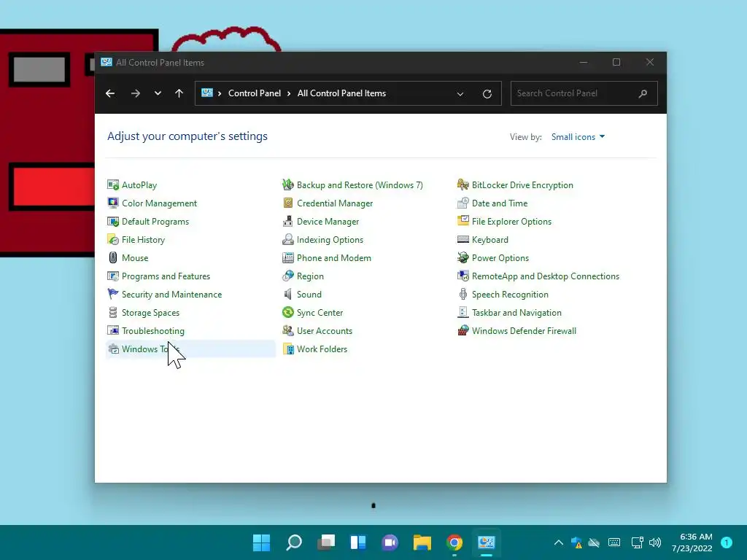
Task: Launch Teams Chat from taskbar
Action: 390,542
